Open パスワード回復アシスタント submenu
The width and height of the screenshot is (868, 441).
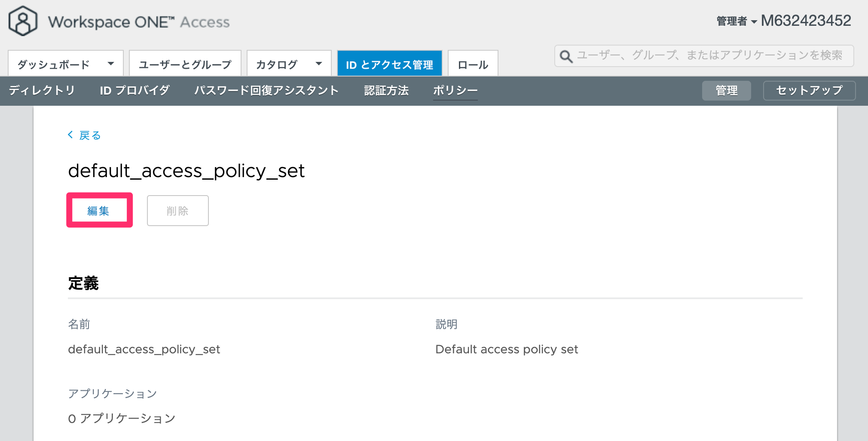tap(266, 90)
